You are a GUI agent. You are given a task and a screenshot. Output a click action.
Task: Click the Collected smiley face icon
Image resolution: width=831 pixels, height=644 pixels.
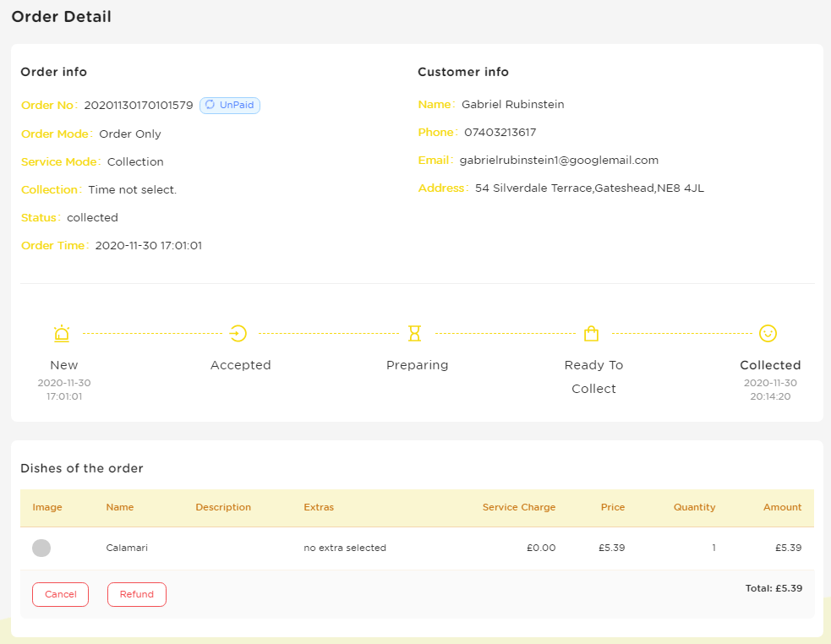[x=768, y=333]
